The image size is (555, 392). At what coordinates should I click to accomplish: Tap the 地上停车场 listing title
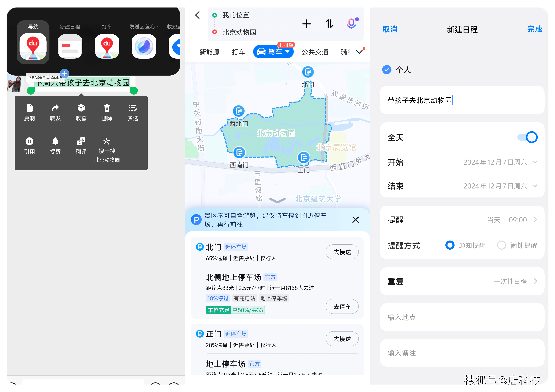point(225,364)
